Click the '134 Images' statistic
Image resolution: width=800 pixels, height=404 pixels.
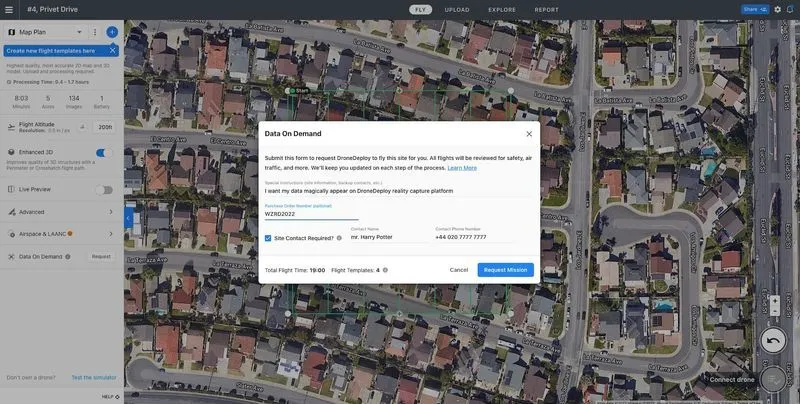pyautogui.click(x=74, y=102)
